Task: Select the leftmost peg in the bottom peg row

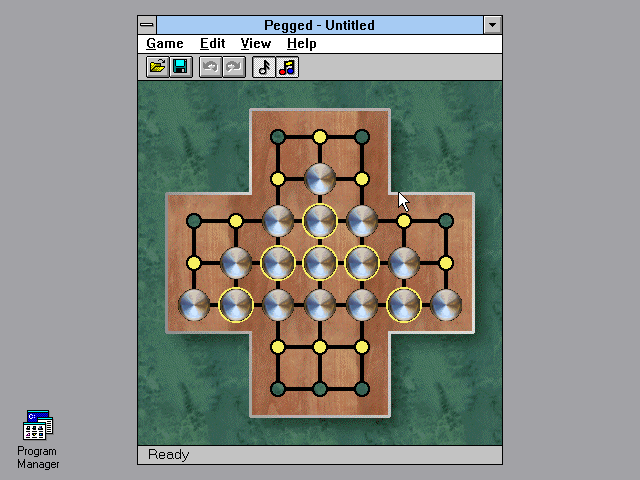Action: tap(194, 305)
